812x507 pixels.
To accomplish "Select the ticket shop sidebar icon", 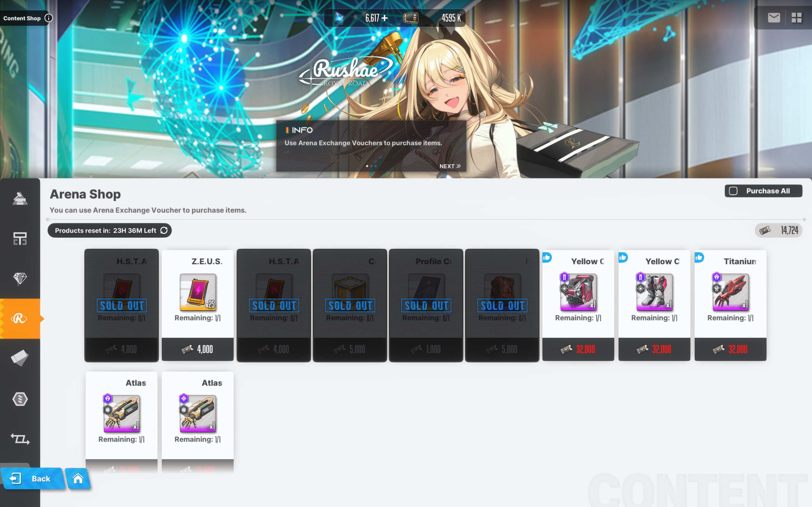I will pos(20,358).
